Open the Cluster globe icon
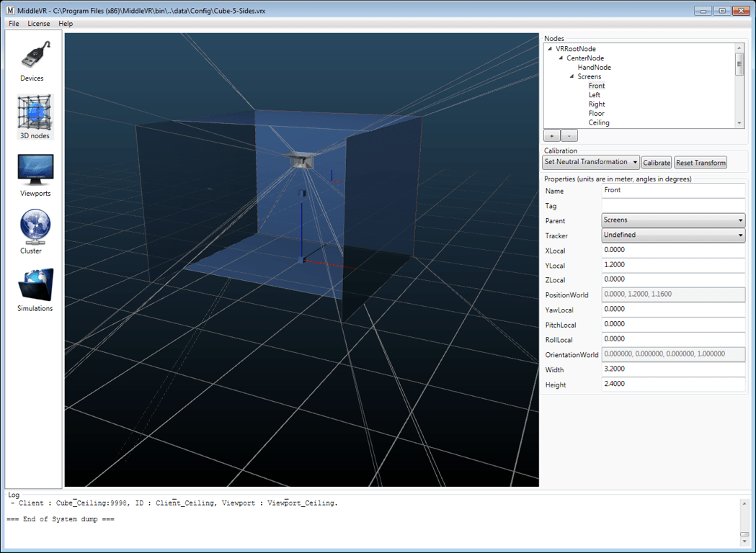756x553 pixels. pyautogui.click(x=35, y=228)
